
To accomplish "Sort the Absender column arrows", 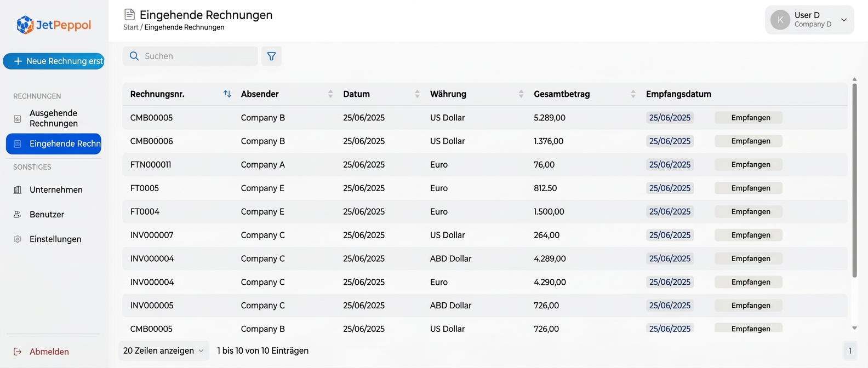I will click(x=330, y=94).
